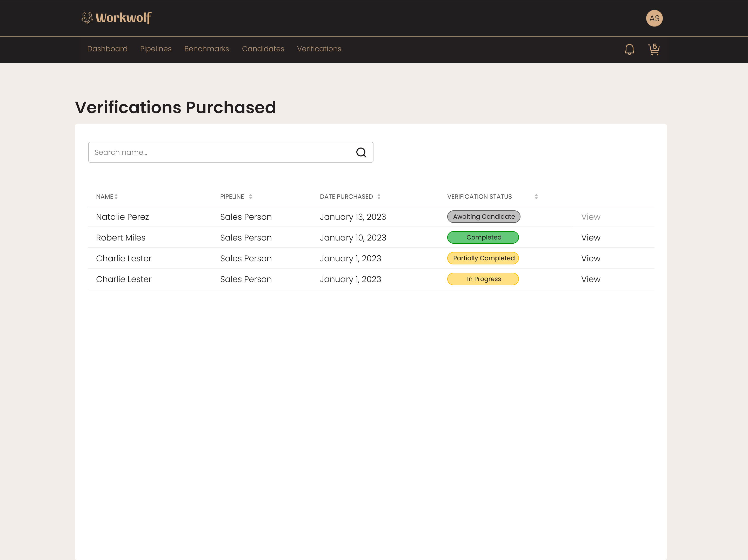
Task: Expand the DATE PURCHASED sort chevron
Action: coord(379,196)
